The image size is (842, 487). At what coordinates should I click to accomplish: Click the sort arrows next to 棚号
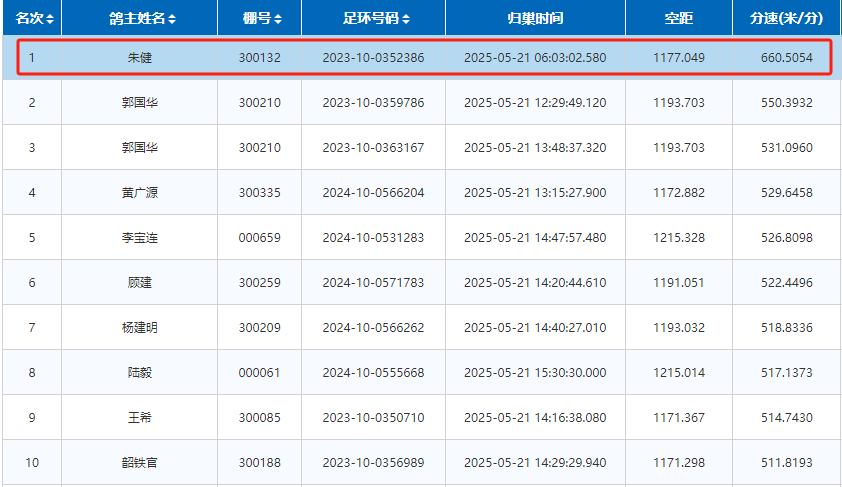(278, 19)
